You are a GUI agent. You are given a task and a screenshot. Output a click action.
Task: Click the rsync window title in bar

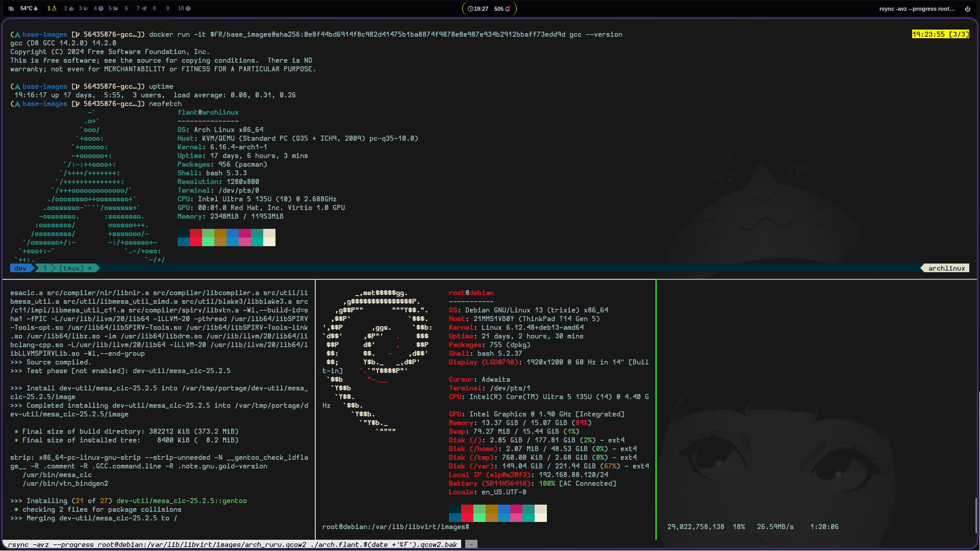(917, 9)
